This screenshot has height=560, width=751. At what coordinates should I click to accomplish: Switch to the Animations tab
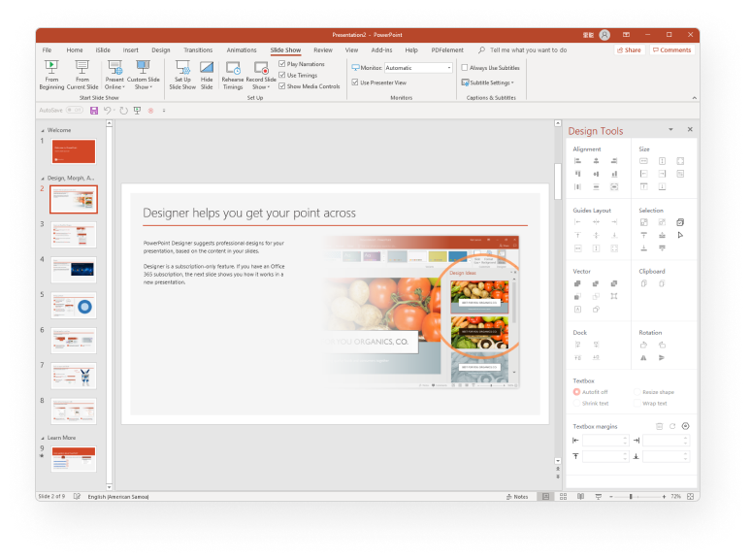[x=242, y=49]
